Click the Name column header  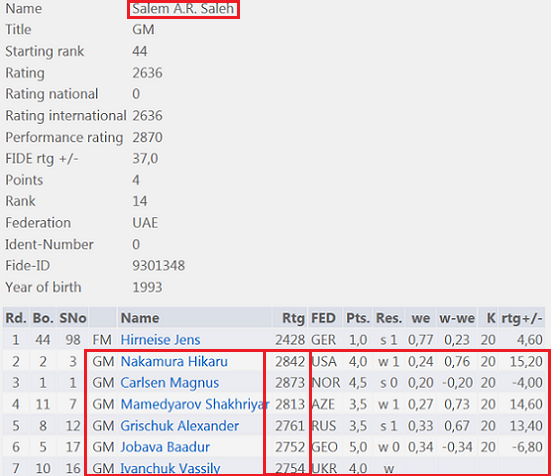point(140,318)
